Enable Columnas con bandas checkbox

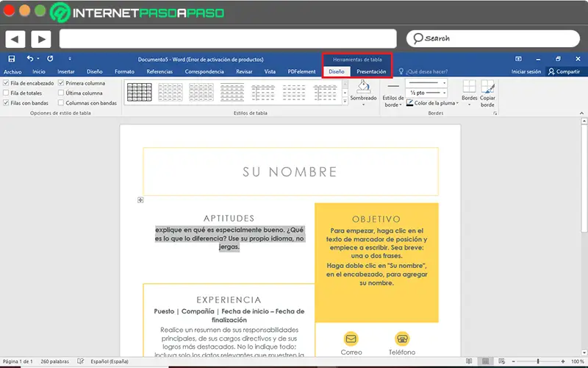click(61, 102)
